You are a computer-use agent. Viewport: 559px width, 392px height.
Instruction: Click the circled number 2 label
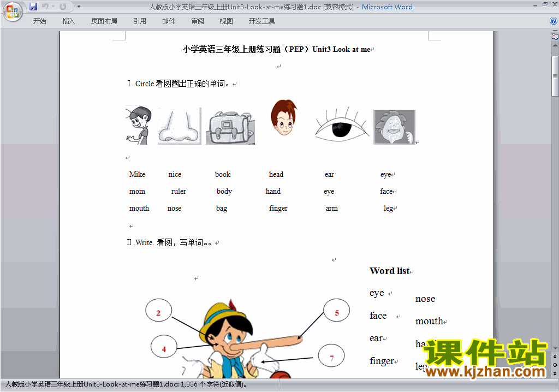click(159, 310)
